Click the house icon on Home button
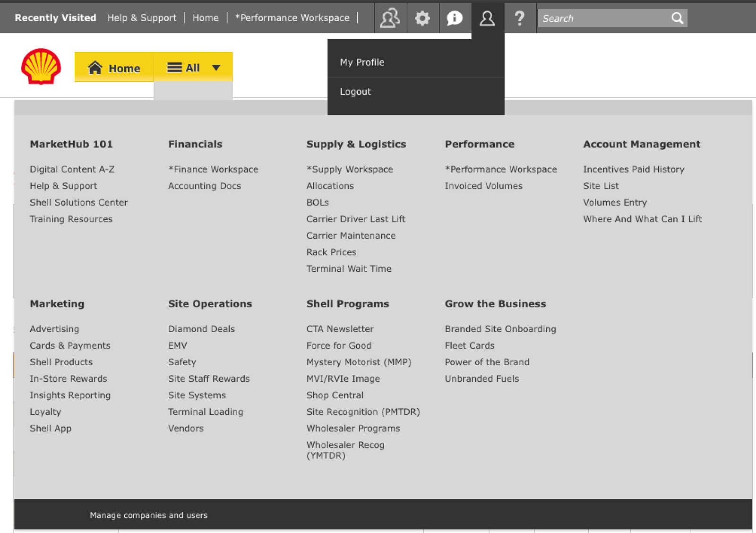 pos(95,68)
